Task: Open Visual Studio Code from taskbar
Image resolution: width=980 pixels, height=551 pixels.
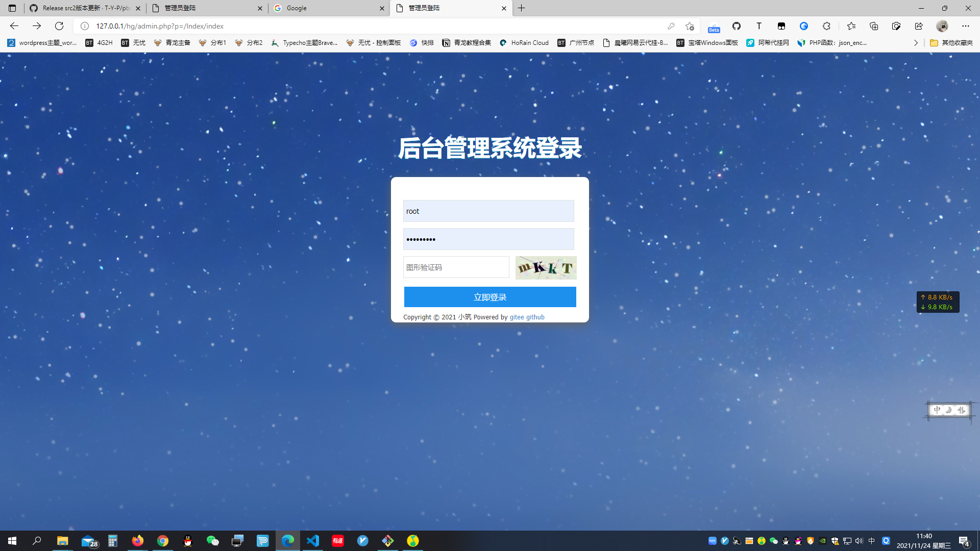Action: tap(313, 541)
